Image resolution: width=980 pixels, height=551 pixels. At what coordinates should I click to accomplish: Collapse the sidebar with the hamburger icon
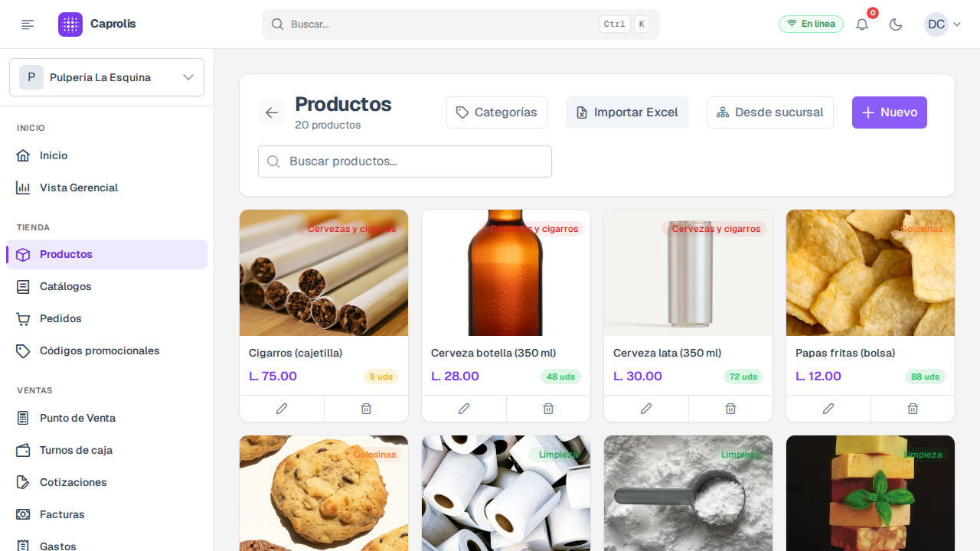(28, 24)
